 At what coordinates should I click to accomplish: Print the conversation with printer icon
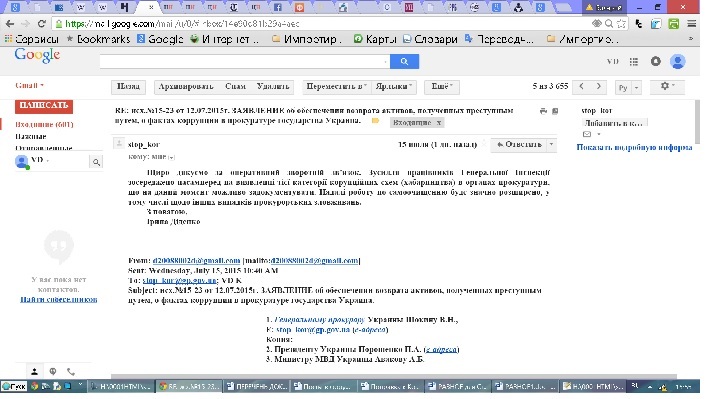click(543, 111)
